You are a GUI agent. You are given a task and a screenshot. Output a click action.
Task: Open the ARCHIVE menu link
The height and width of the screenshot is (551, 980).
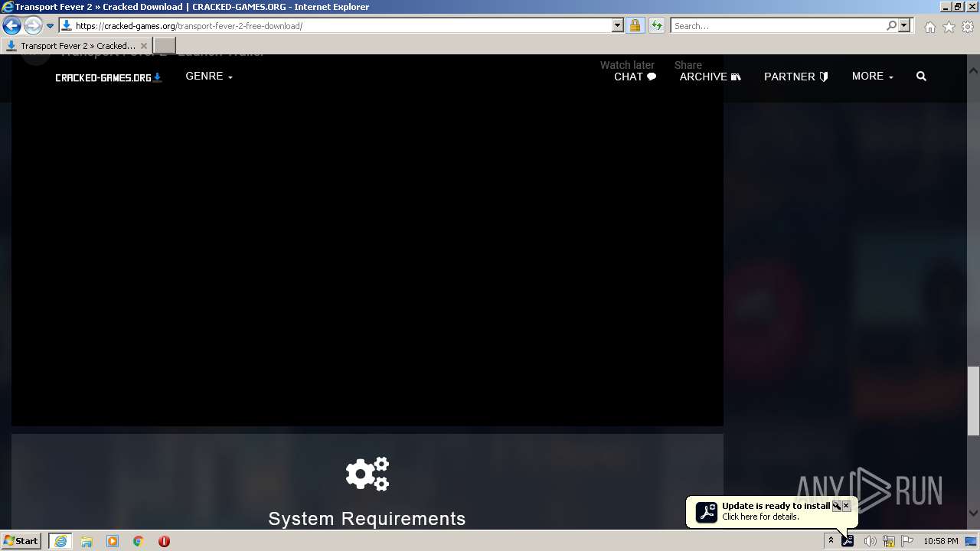click(x=710, y=77)
